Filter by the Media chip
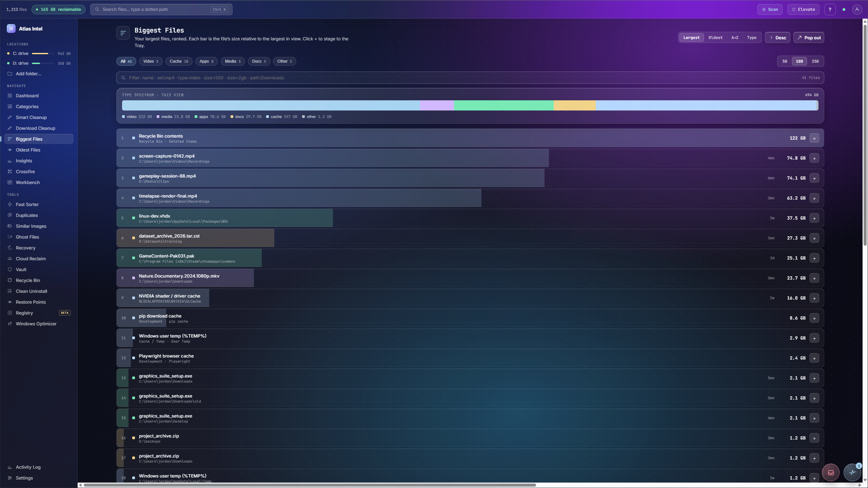Image resolution: width=868 pixels, height=488 pixels. [233, 61]
